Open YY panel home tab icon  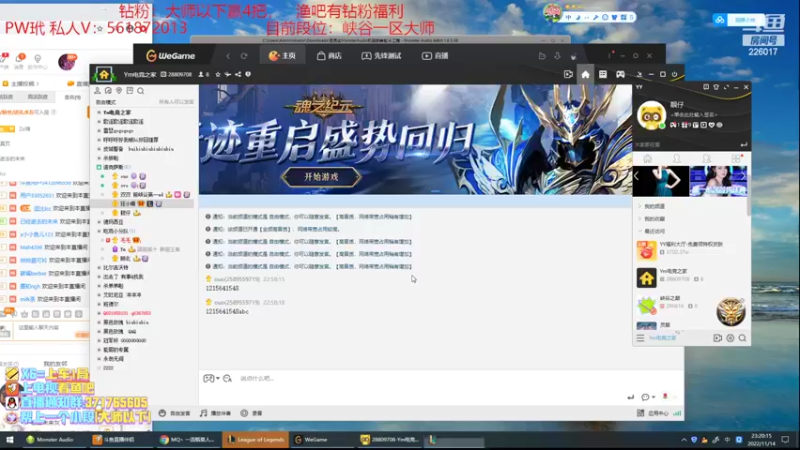coord(647,159)
